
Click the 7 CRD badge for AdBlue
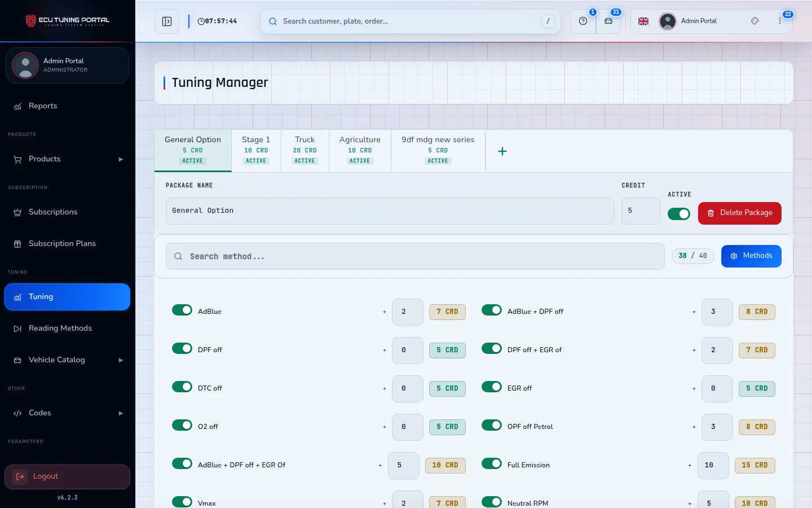click(447, 312)
